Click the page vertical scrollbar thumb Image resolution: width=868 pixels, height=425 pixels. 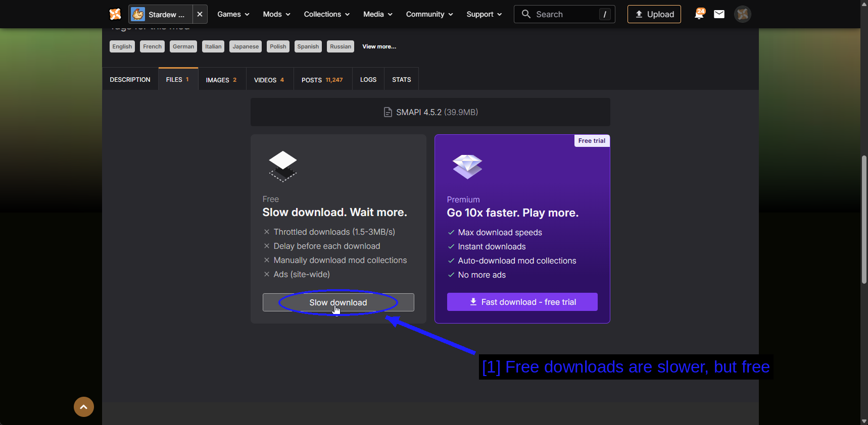(x=864, y=220)
